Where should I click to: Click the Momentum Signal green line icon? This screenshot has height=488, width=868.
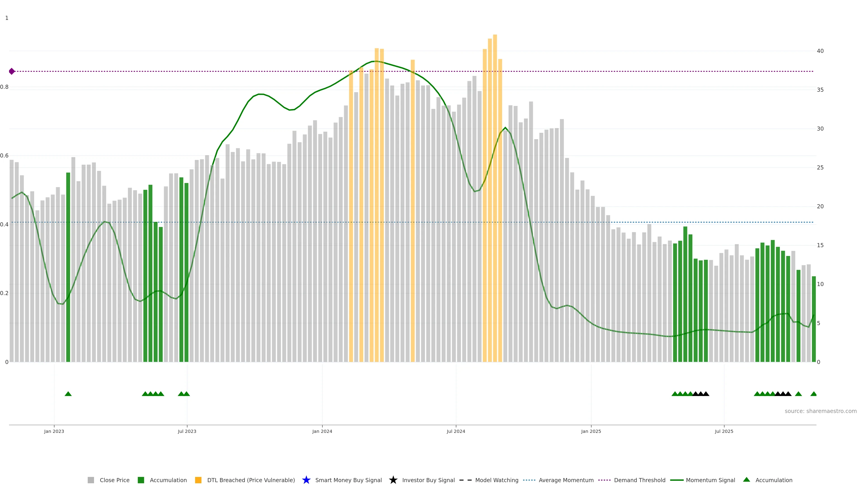[677, 480]
